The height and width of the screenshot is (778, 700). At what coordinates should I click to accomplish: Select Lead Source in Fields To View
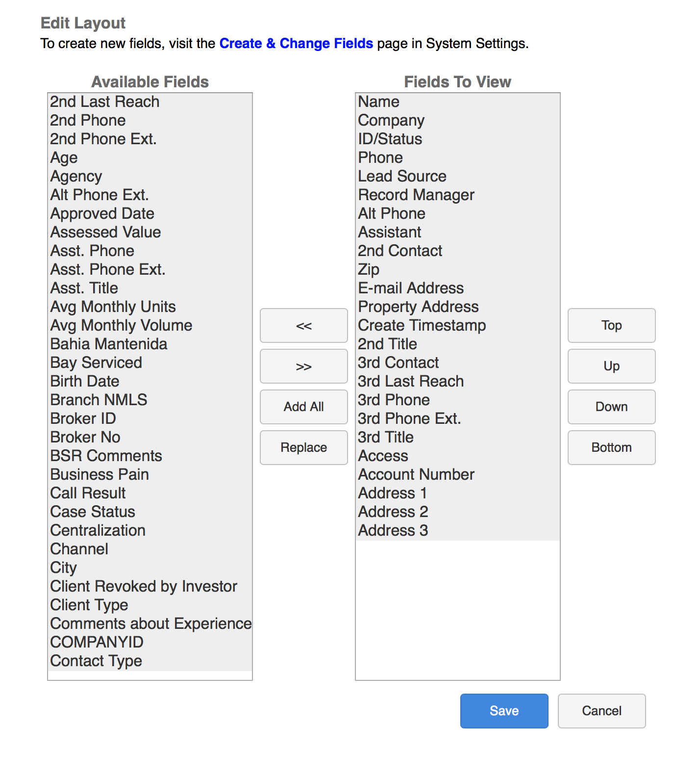pos(402,177)
